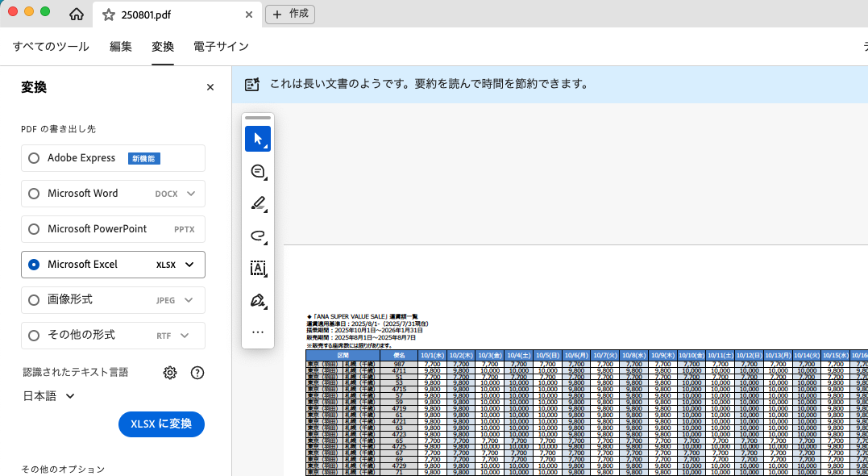This screenshot has height=476, width=868.
Task: Click the 10/12(日) column header
Action: point(749,355)
